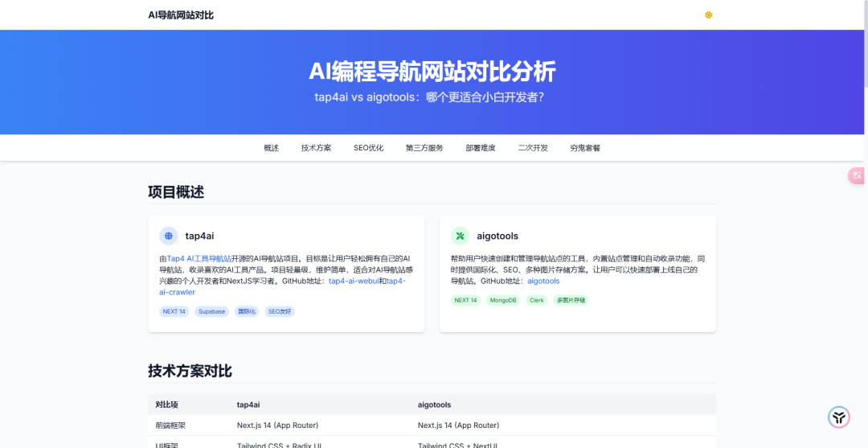The image size is (868, 448).
Task: Toggle the sun theme switch icon
Action: [x=708, y=15]
